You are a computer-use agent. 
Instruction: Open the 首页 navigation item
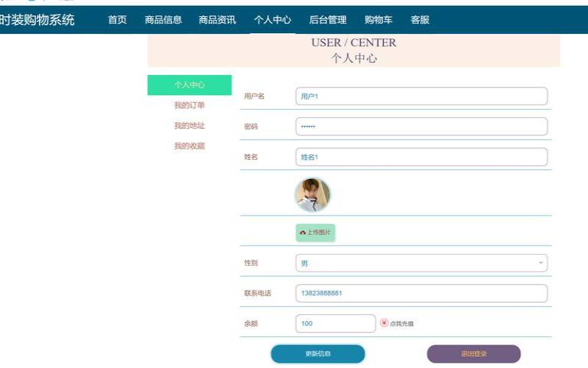118,20
